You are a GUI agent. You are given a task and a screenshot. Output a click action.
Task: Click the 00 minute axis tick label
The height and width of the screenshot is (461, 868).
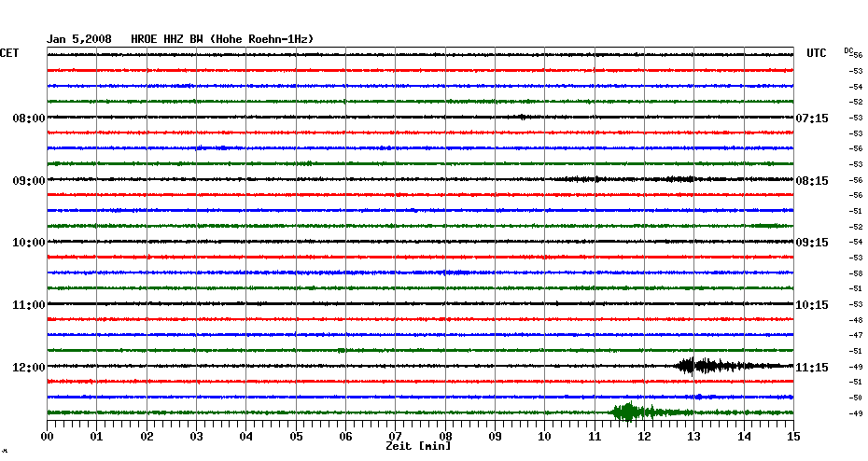tap(47, 437)
